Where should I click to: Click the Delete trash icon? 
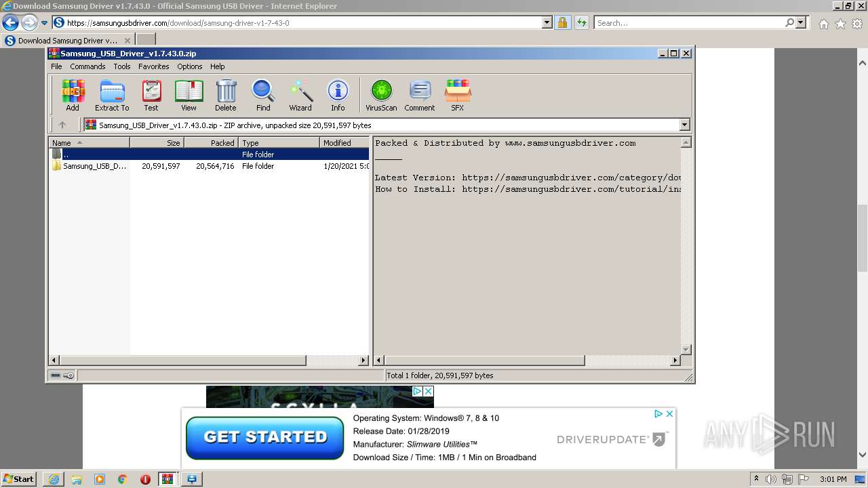pyautogui.click(x=226, y=96)
